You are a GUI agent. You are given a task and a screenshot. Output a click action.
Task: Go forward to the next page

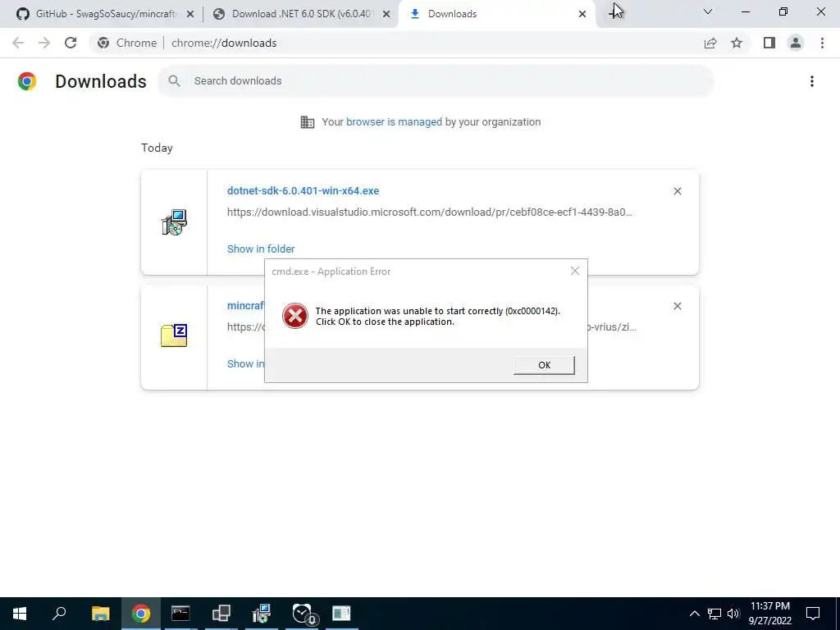coord(44,43)
